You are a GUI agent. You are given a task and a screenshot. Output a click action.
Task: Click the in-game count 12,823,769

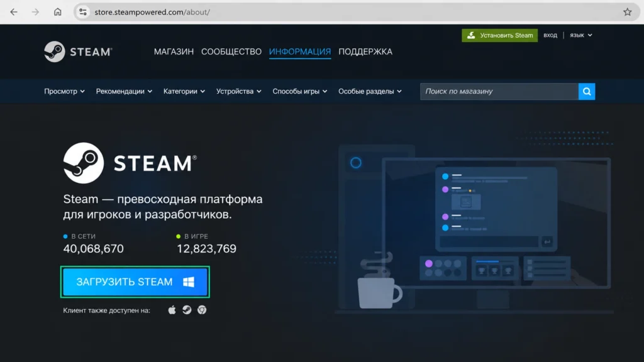point(206,249)
